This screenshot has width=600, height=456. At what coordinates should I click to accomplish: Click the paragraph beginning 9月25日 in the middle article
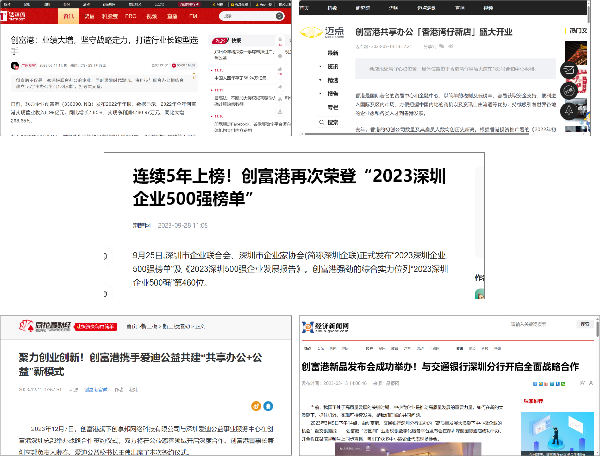point(290,269)
